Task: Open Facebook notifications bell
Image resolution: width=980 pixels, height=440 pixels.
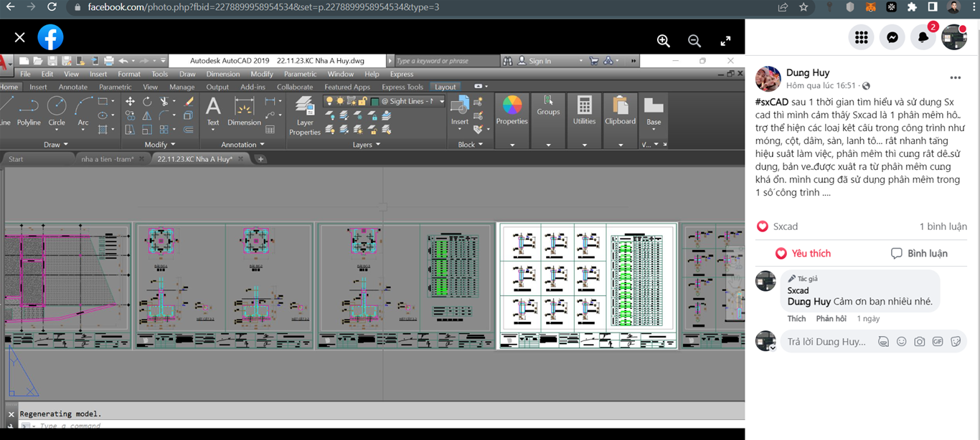Action: [923, 37]
